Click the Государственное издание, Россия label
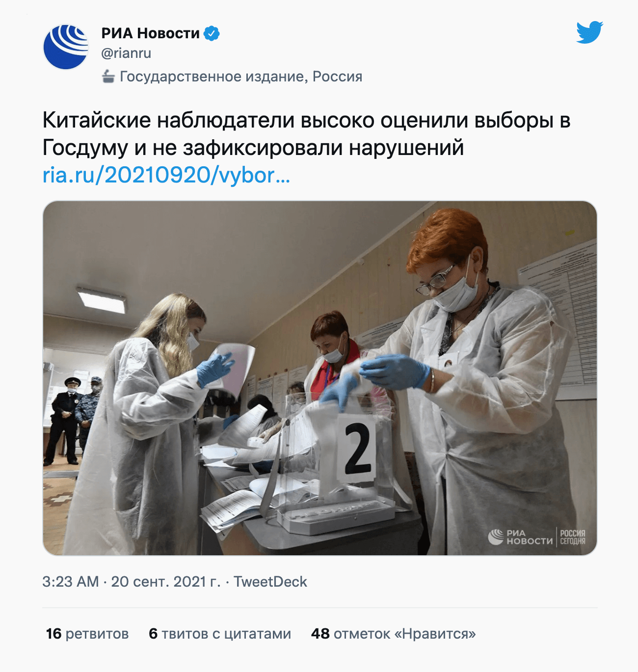The width and height of the screenshot is (638, 672). click(241, 77)
